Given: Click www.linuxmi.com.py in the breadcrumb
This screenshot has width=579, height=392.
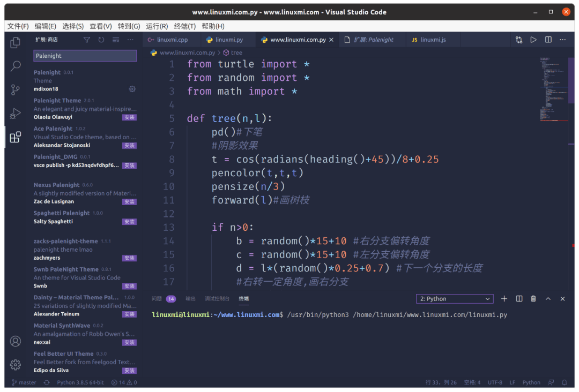Looking at the screenshot, I should pos(187,52).
